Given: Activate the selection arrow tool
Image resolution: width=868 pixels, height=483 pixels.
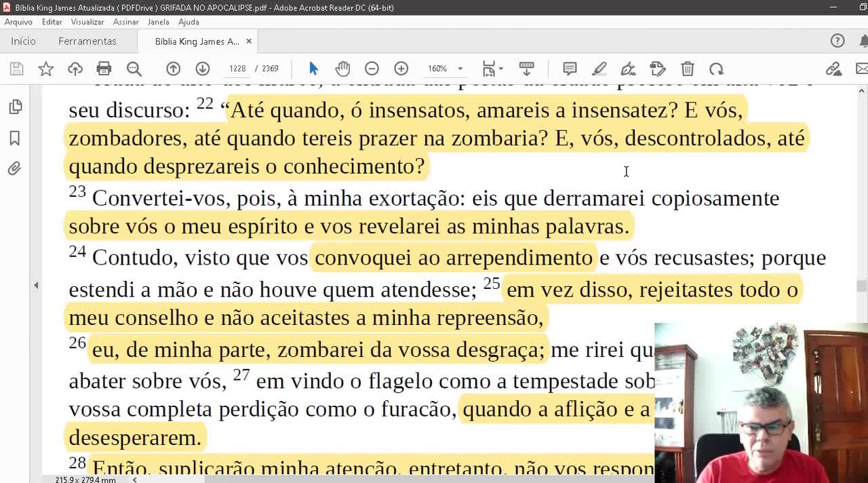Looking at the screenshot, I should point(313,69).
